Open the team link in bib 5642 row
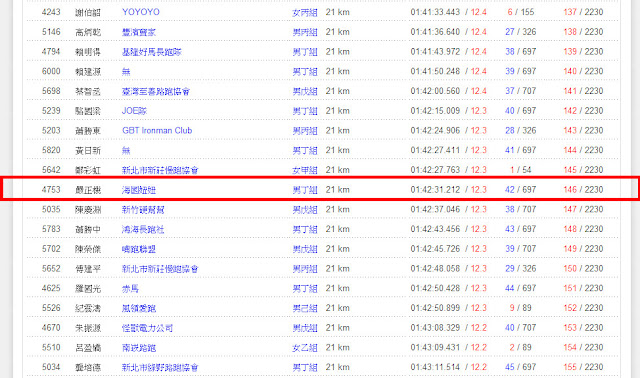This screenshot has height=378, width=640. 160,170
